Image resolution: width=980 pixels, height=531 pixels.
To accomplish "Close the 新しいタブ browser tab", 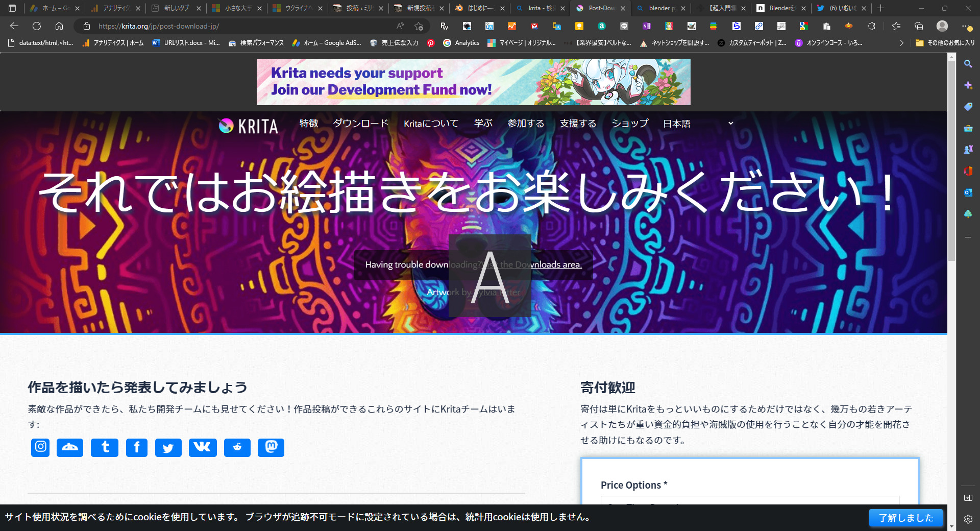I will coord(199,8).
